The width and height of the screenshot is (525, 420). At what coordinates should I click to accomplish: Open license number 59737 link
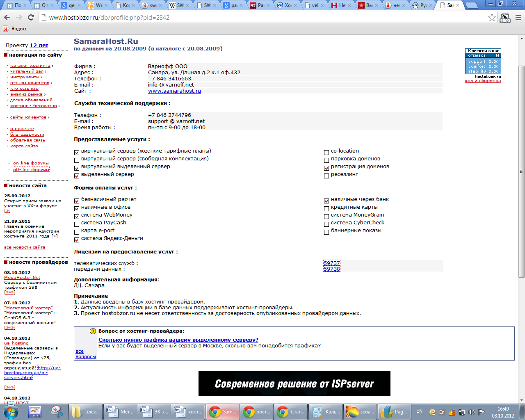click(332, 263)
